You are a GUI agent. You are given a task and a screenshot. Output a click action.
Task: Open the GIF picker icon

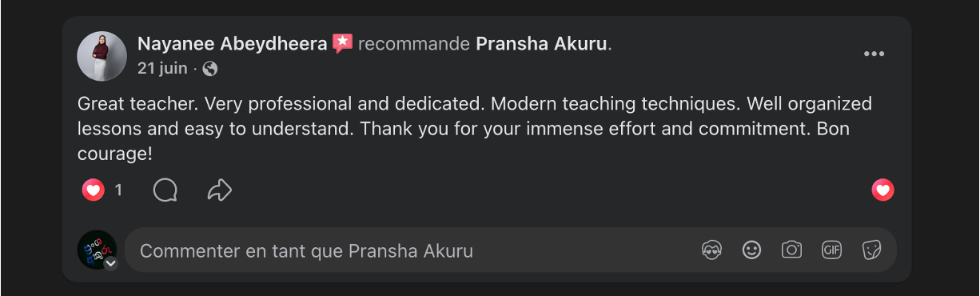coord(831,250)
